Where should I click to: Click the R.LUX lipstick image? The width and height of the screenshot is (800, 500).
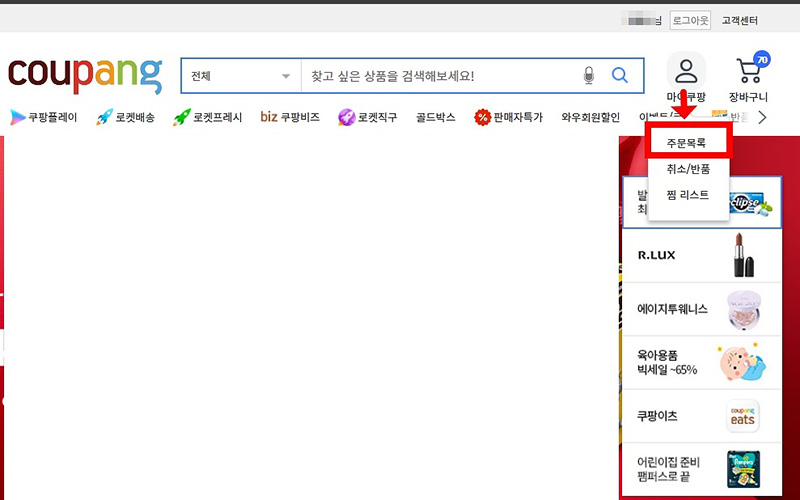coord(744,255)
